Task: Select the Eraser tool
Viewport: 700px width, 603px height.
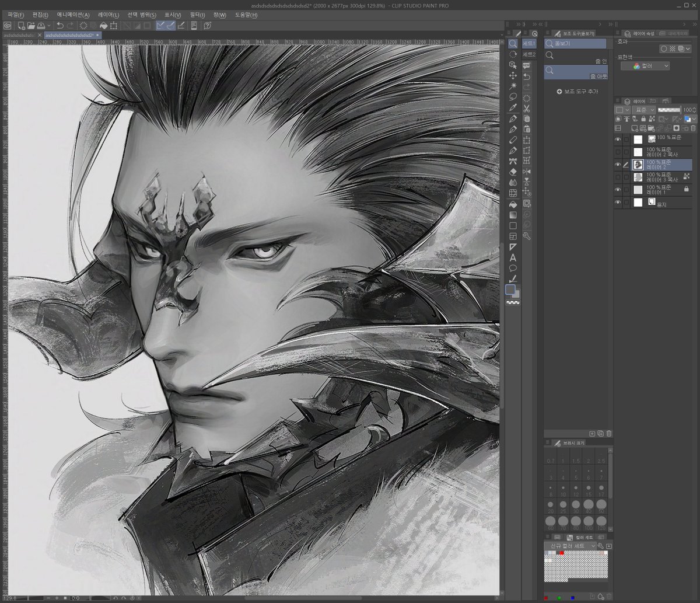Action: (513, 172)
